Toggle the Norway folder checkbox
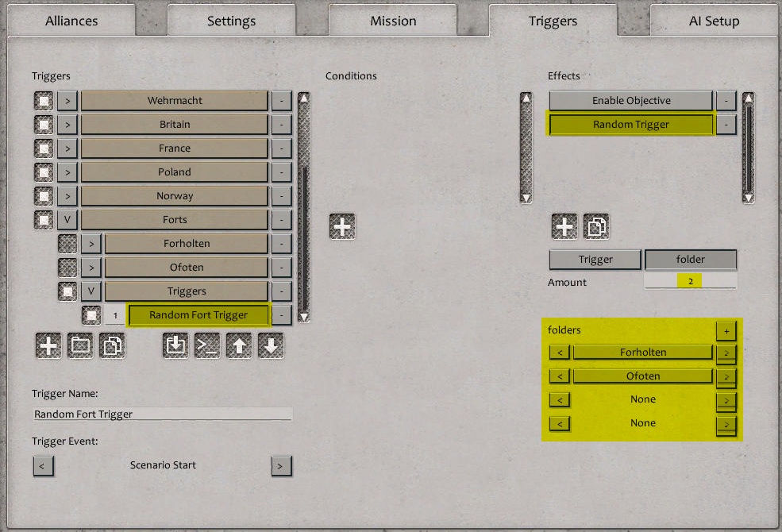Image resolution: width=782 pixels, height=532 pixels. pos(44,196)
